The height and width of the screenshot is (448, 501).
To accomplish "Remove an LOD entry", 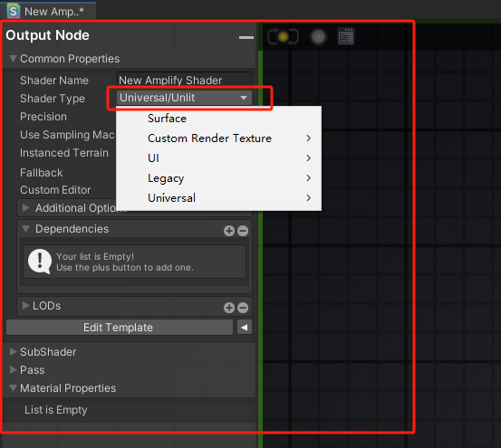I will 243,308.
